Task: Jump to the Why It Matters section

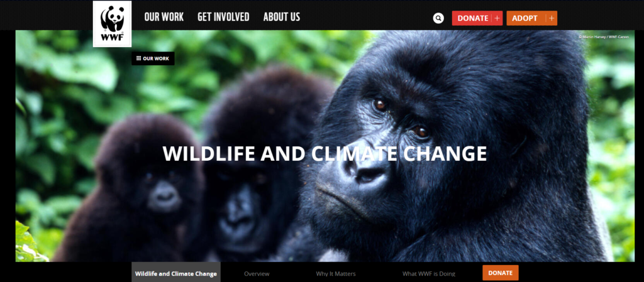Action: click(x=336, y=273)
